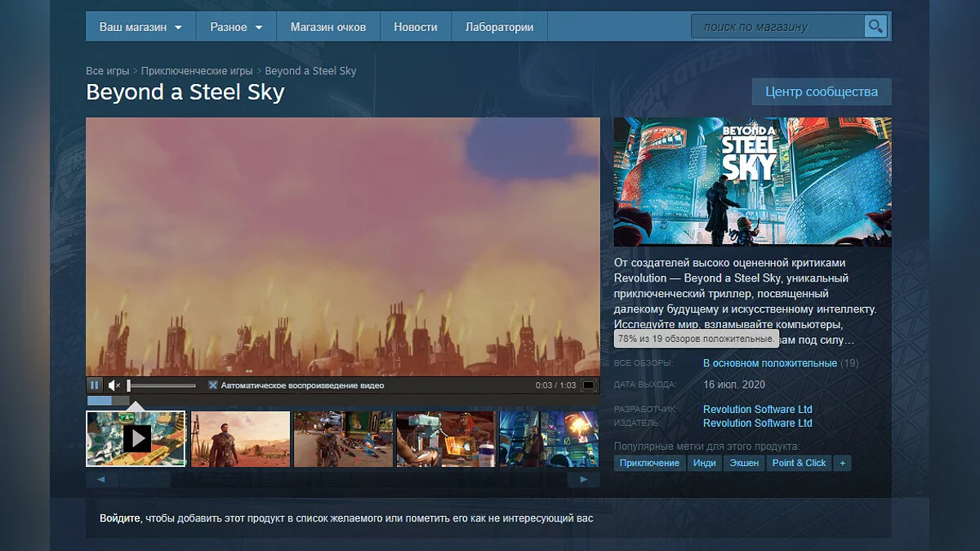Seek the video progress bar under player

coord(343,401)
